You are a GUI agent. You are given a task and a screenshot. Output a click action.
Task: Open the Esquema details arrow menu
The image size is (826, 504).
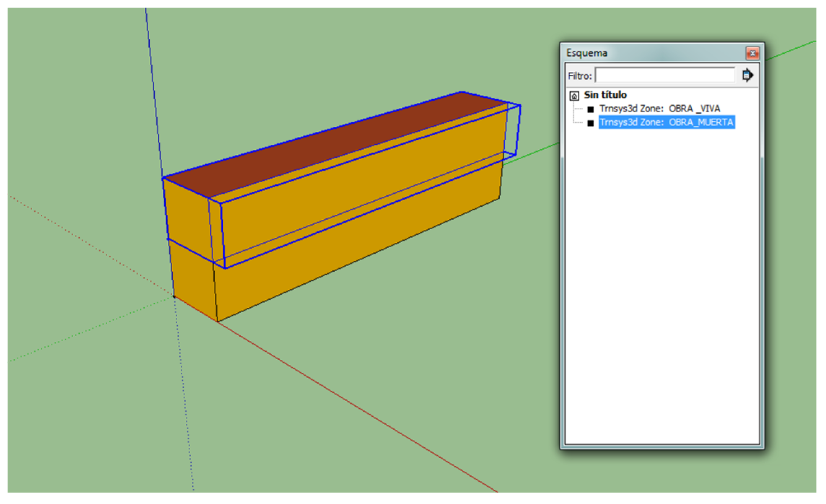[747, 75]
